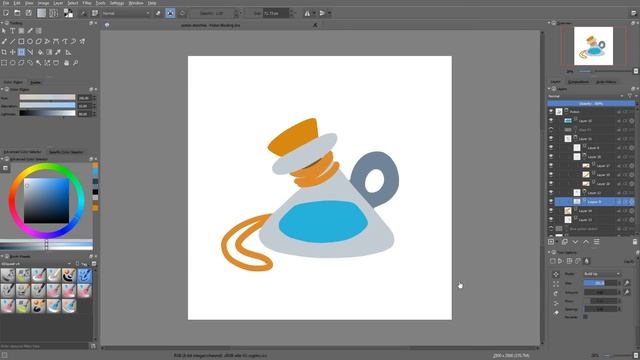Select the Polygon tool
The height and width of the screenshot is (360, 640).
pyautogui.click(x=39, y=41)
